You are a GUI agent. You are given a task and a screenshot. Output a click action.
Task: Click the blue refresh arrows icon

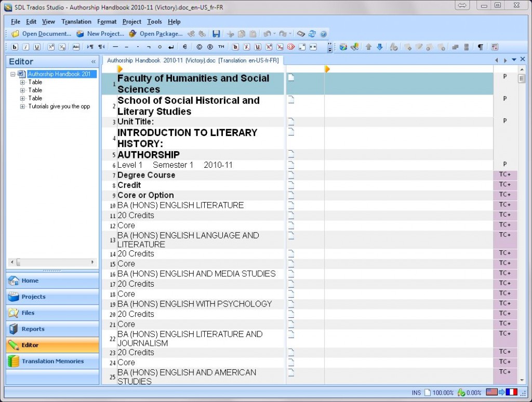tap(312, 34)
